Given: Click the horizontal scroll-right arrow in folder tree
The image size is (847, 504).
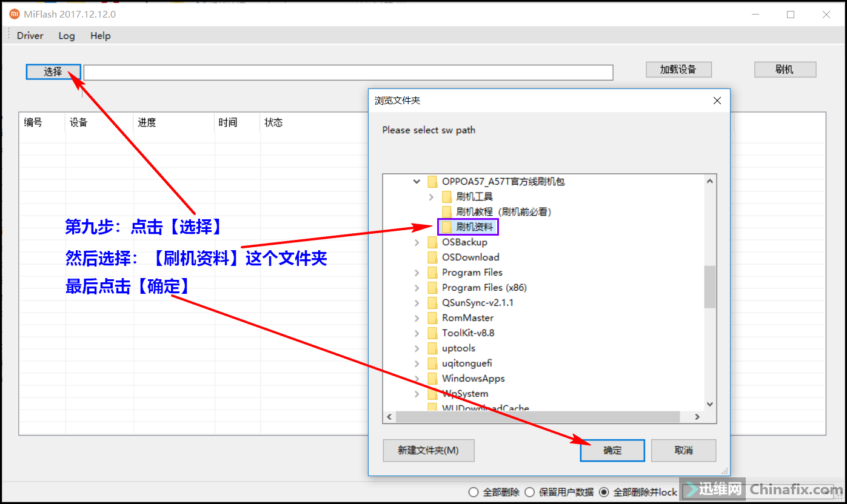Looking at the screenshot, I should (x=697, y=417).
